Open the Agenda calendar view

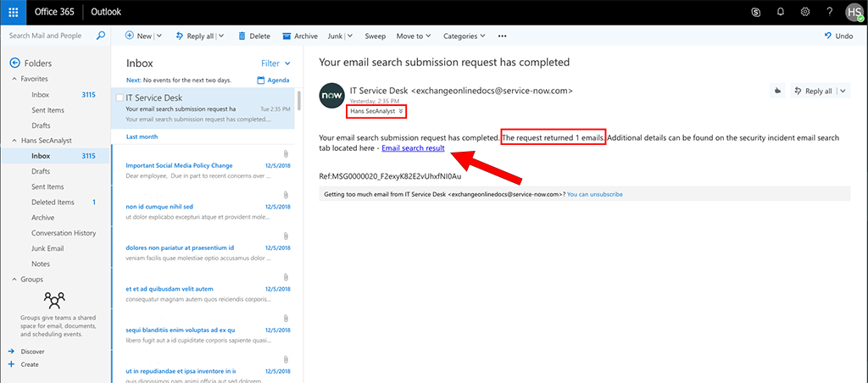[274, 80]
